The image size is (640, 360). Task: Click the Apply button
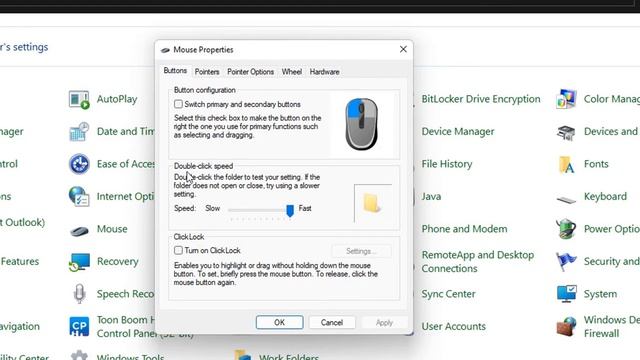[x=384, y=322]
